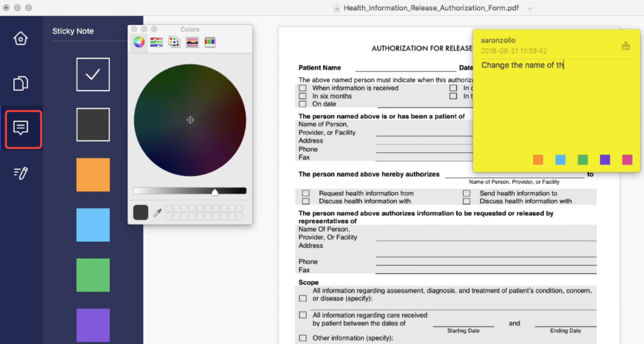Check the 'When information is received' checkbox
644x344 pixels.
click(303, 88)
